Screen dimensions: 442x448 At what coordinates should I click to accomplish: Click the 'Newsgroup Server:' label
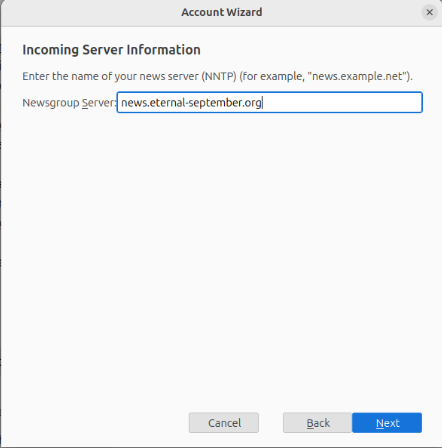[x=69, y=103]
